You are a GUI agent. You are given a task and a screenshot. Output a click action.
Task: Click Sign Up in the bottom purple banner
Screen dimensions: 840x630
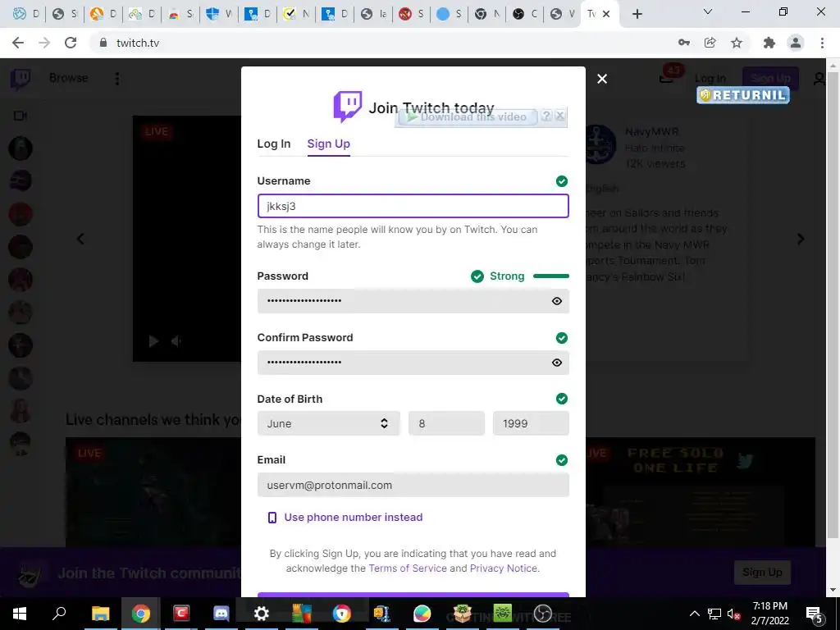(762, 572)
